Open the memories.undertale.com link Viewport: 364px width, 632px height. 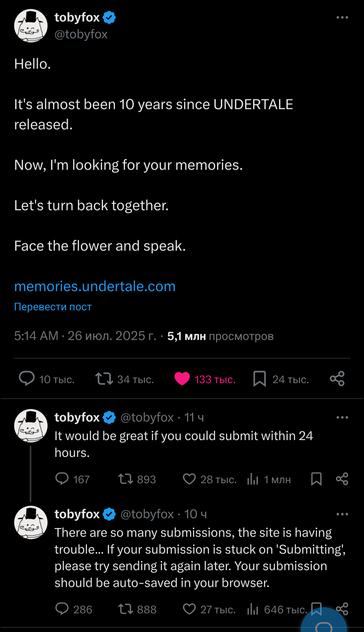[95, 286]
